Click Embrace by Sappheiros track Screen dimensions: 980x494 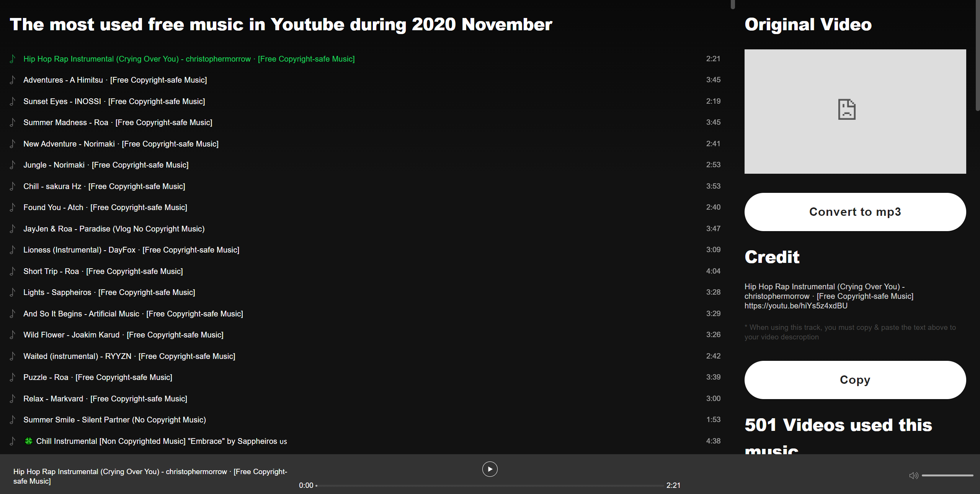161,441
